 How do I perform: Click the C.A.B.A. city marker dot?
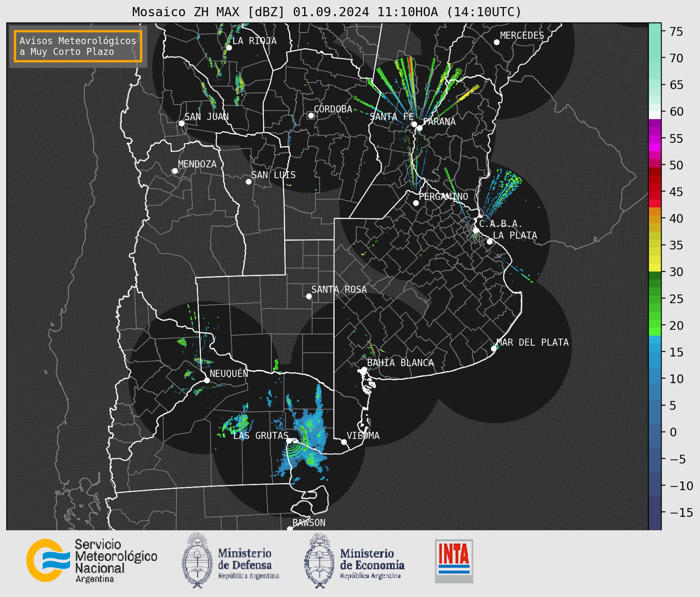tap(476, 230)
